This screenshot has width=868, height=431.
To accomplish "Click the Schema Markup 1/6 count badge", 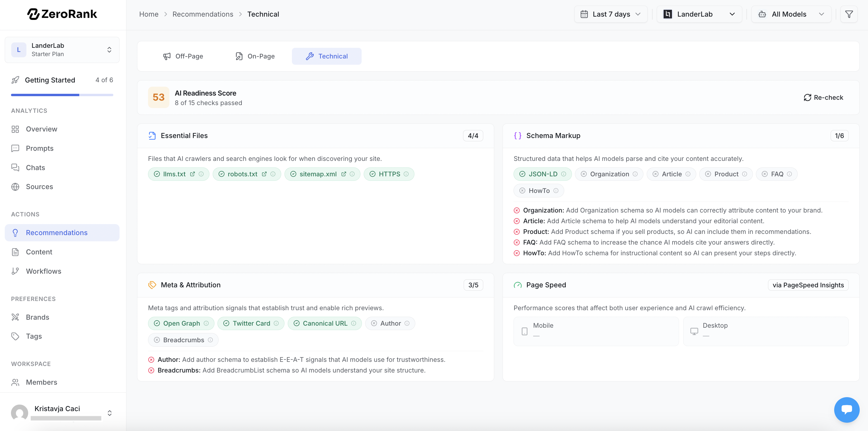I will coord(839,136).
